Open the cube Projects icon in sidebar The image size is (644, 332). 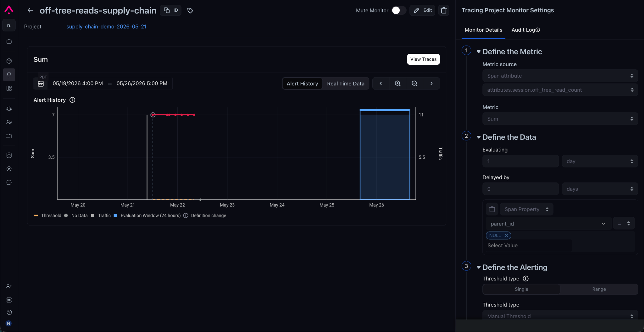pos(9,61)
